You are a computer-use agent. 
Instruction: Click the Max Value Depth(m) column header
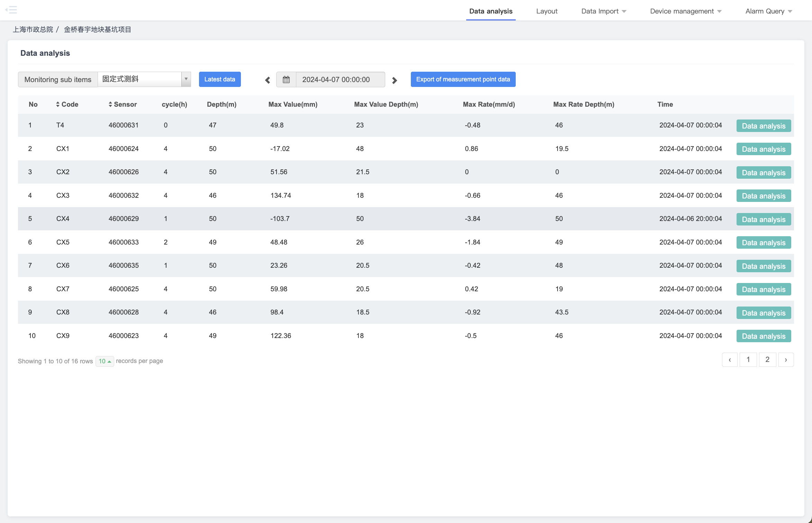[386, 104]
